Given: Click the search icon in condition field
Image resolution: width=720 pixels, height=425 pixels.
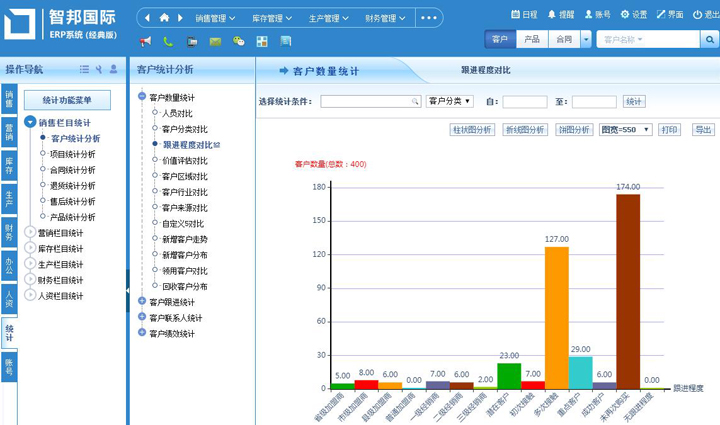Looking at the screenshot, I should pos(414,102).
